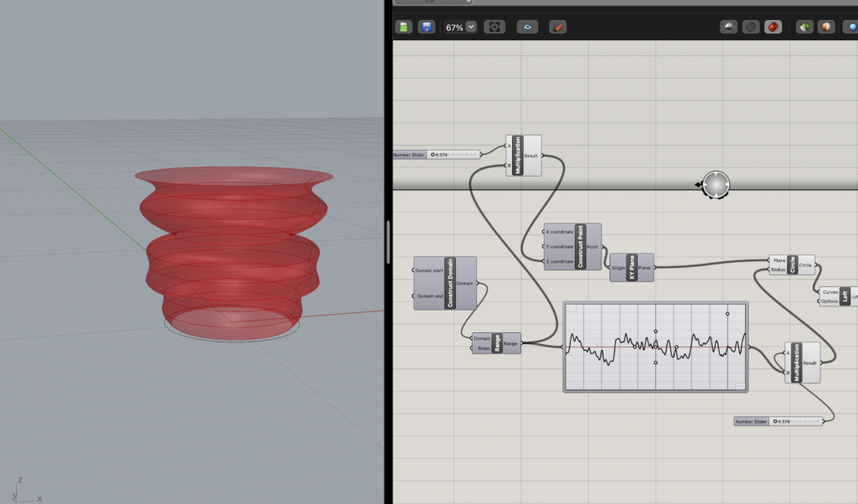Viewport: 858px width, 504px height.
Task: Click the Point output of Construct Point
Action: [592, 247]
